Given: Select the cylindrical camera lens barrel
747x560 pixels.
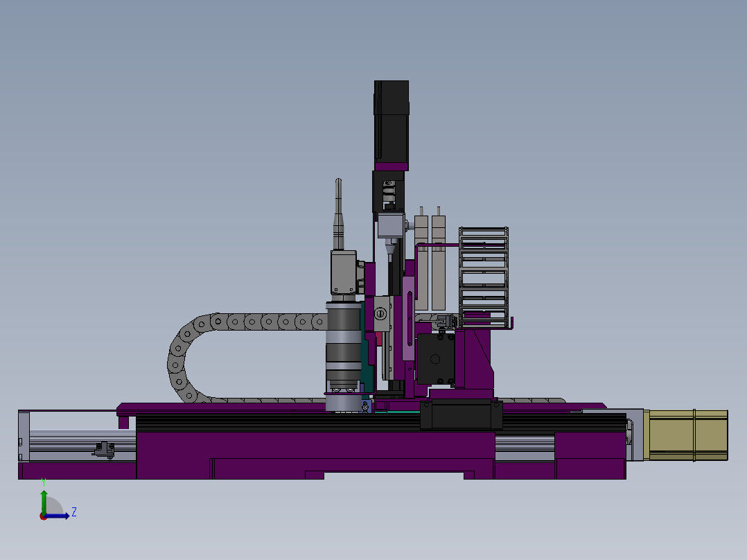Looking at the screenshot, I should tap(344, 346).
